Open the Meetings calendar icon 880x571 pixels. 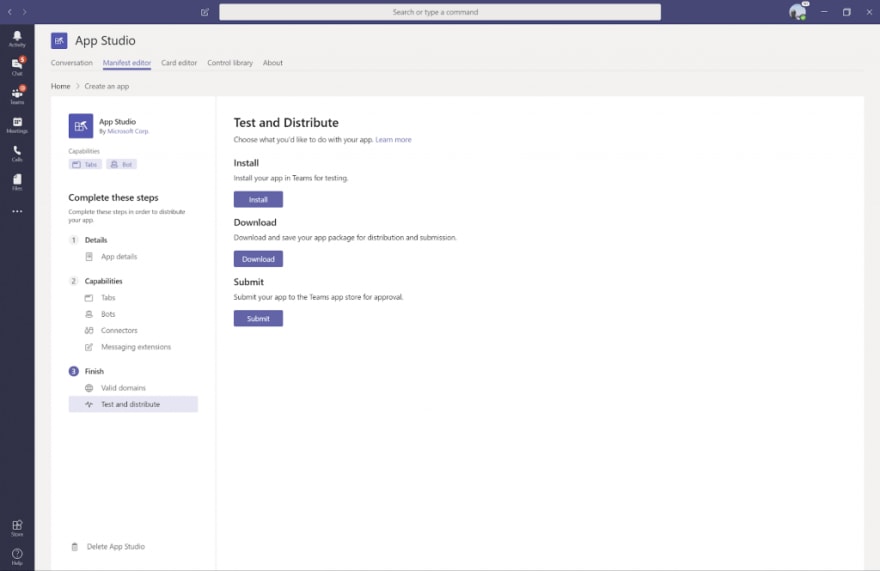click(17, 125)
